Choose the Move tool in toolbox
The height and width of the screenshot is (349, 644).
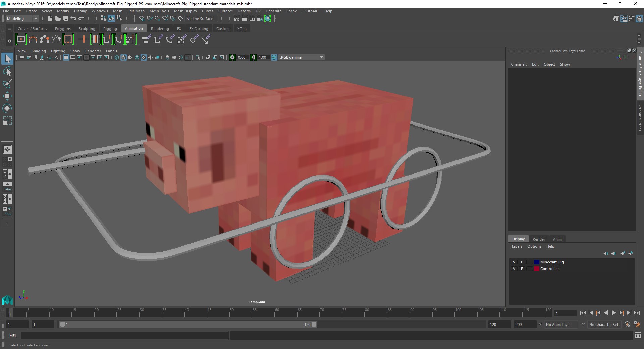coord(7,96)
